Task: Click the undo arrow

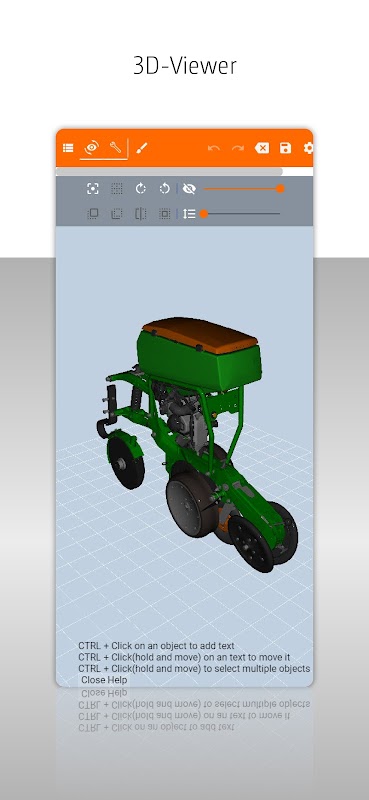Action: pos(214,148)
